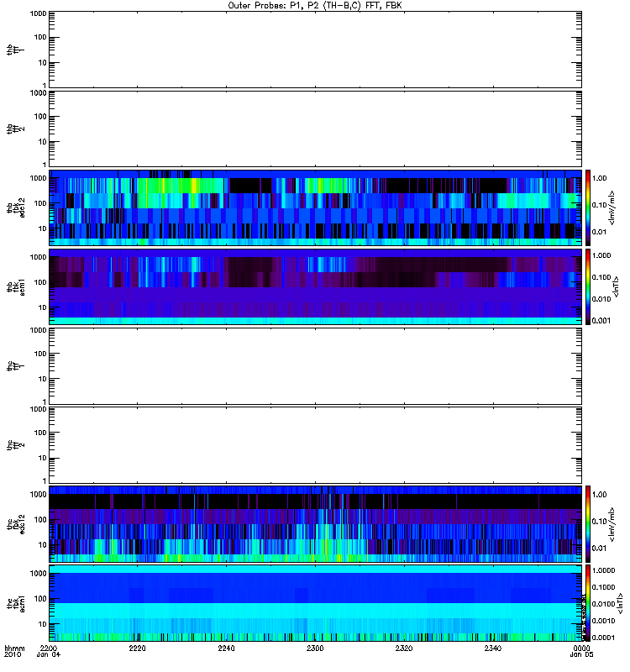The width and height of the screenshot is (630, 672).
Task: Click the 'thb fbk scm1' axis label
Action: coord(16,286)
